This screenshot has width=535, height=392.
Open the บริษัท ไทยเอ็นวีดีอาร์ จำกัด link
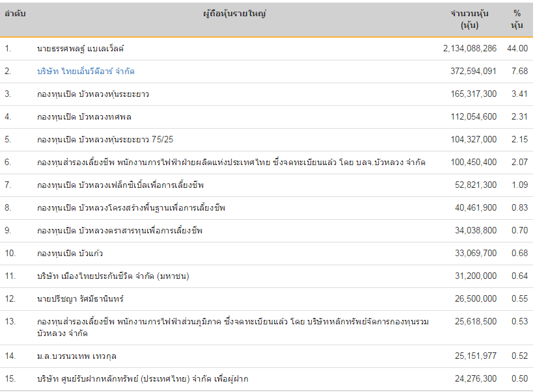click(x=86, y=72)
